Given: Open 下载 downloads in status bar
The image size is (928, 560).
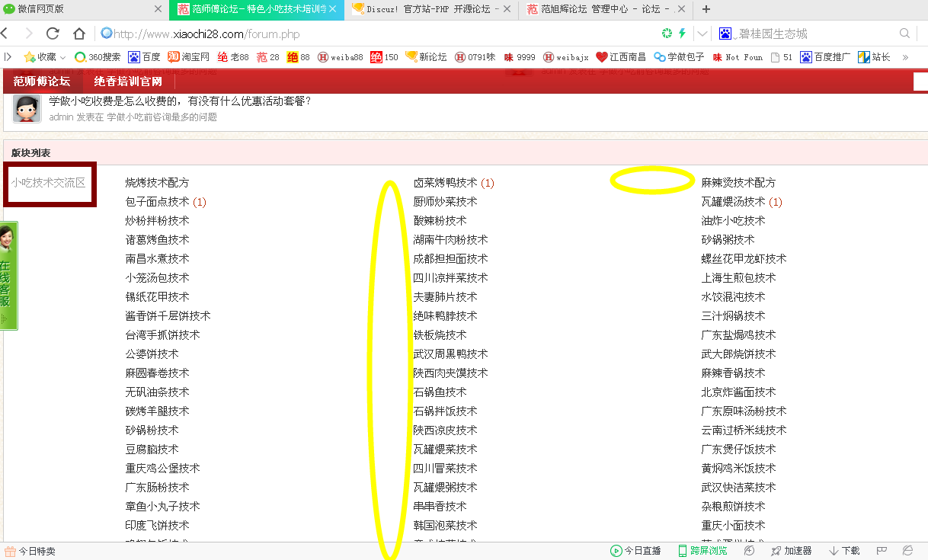Looking at the screenshot, I should tap(844, 551).
